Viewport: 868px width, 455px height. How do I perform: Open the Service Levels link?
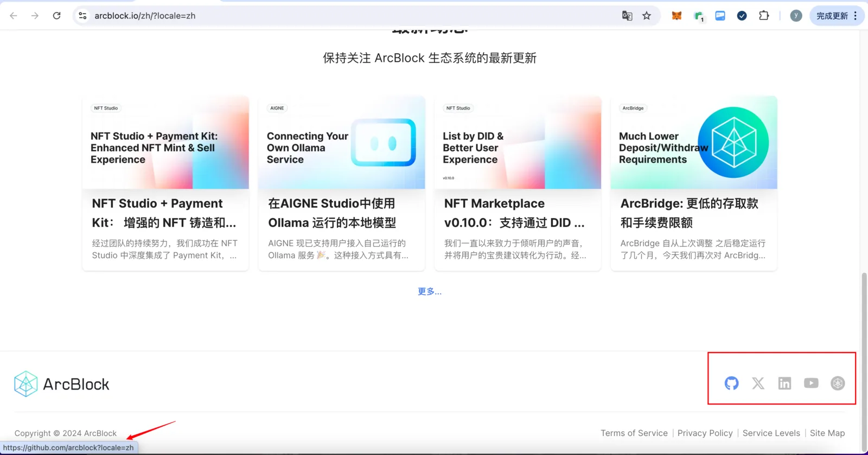click(771, 433)
